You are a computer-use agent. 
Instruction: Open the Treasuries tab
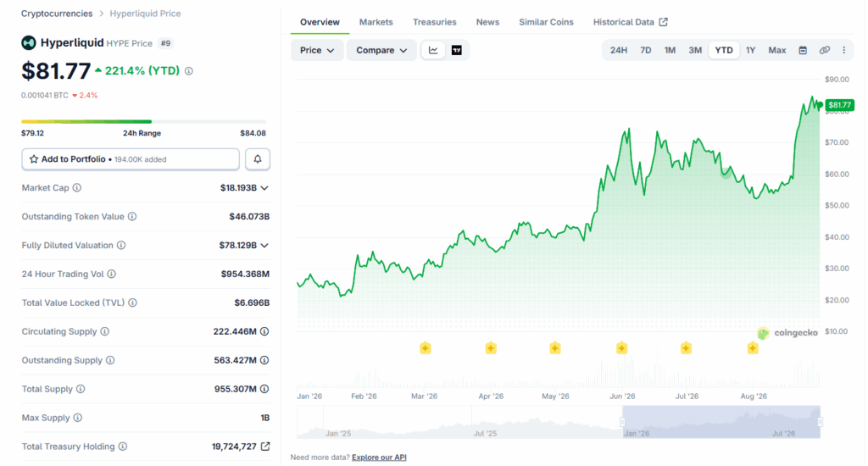tap(435, 22)
